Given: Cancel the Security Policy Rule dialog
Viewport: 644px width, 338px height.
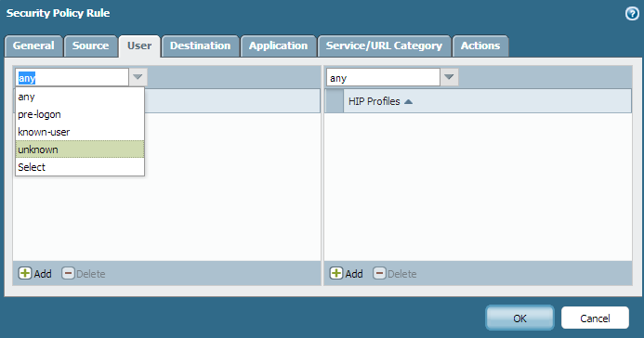Looking at the screenshot, I should click(x=595, y=318).
